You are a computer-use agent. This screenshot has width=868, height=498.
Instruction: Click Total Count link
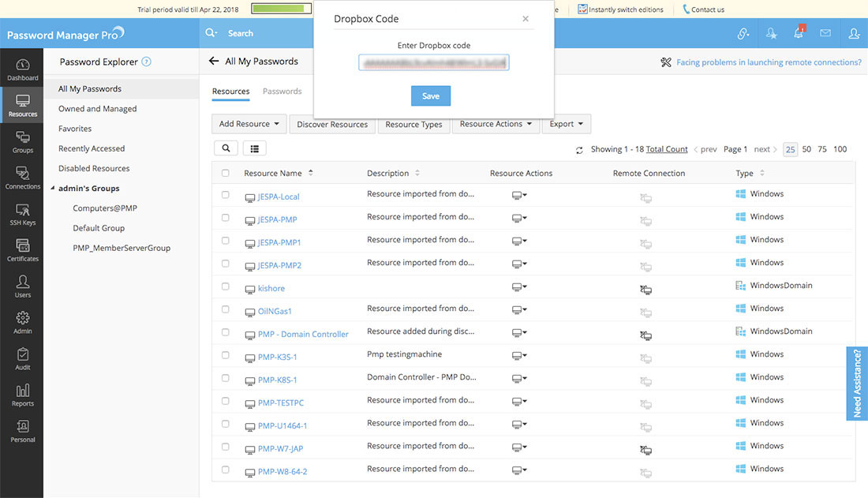[x=667, y=149]
